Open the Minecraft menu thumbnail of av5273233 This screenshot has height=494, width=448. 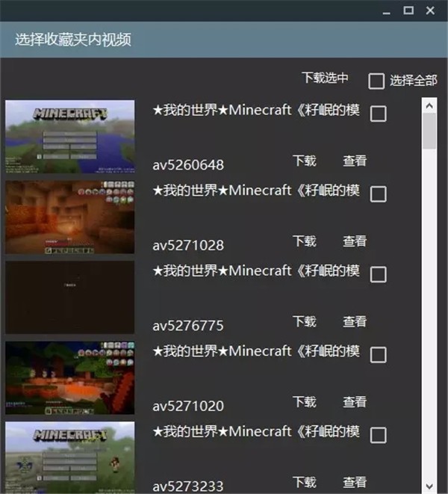pos(70,457)
